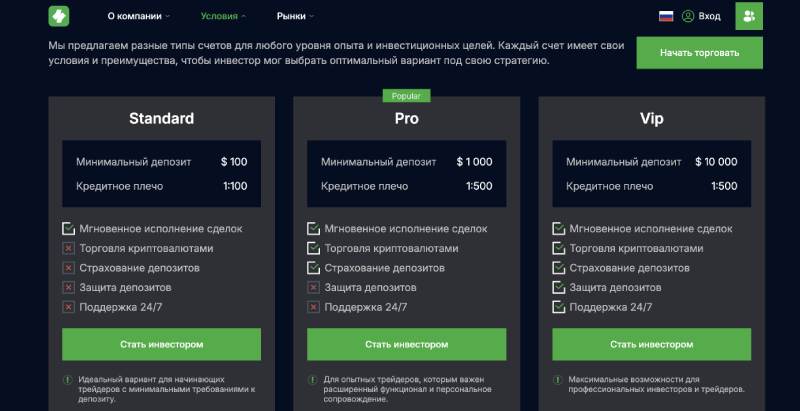Click info icon under Vip plan
Screen dimensions: 800x411
[558, 380]
